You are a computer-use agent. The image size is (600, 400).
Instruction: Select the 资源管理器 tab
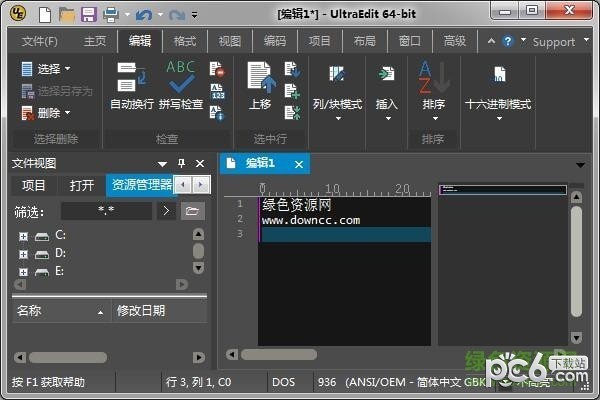tap(141, 185)
